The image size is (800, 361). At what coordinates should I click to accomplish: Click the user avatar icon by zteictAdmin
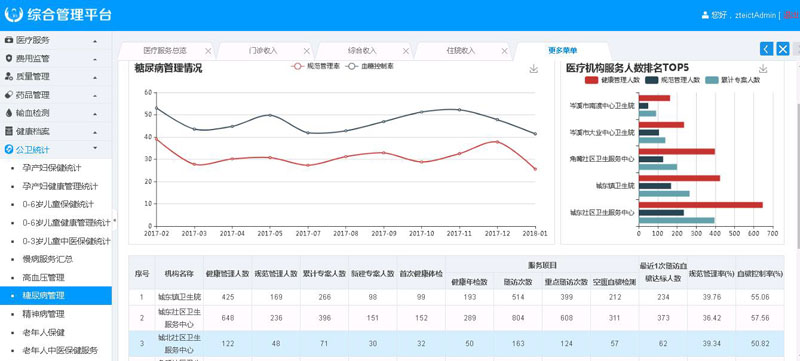click(706, 15)
